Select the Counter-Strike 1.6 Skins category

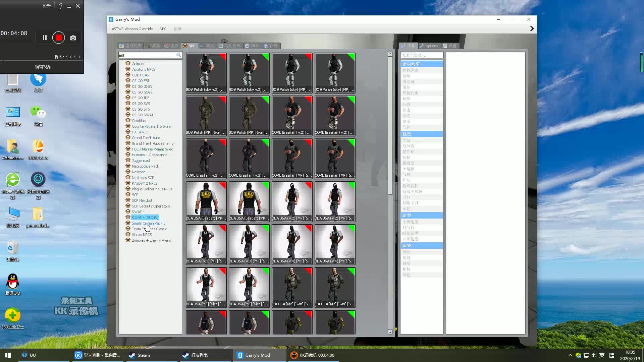point(151,126)
